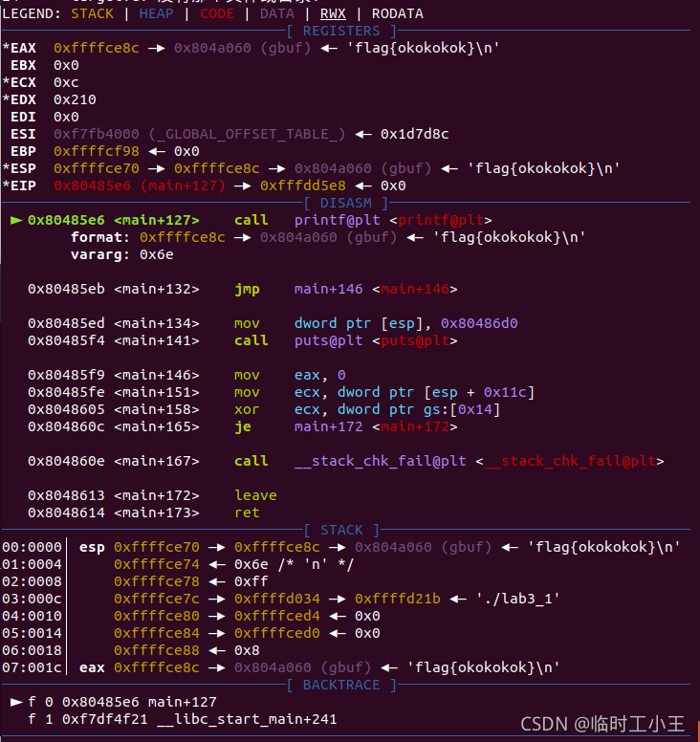Click stack pointer 0xffffced4
This screenshot has width=700, height=742.
click(277, 616)
